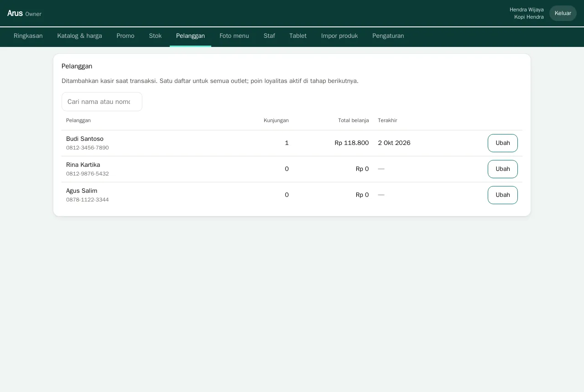Click the Arus logo
Screen dimensions: 584x392
[15, 13]
